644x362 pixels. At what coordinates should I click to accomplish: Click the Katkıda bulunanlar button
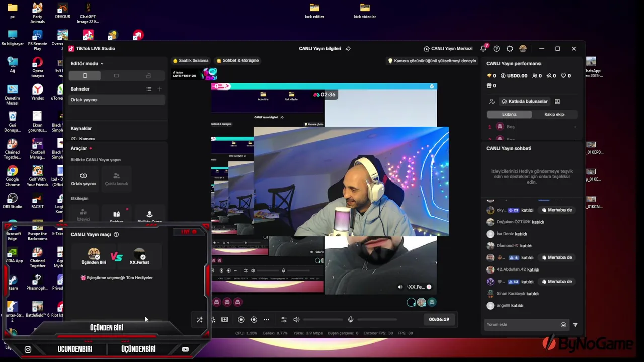[x=524, y=101]
